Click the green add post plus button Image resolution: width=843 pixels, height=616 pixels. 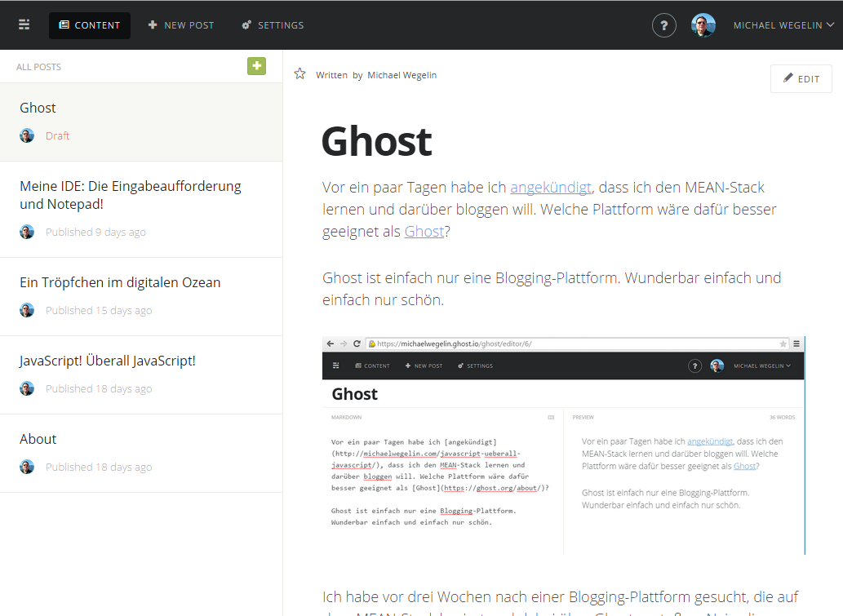256,66
